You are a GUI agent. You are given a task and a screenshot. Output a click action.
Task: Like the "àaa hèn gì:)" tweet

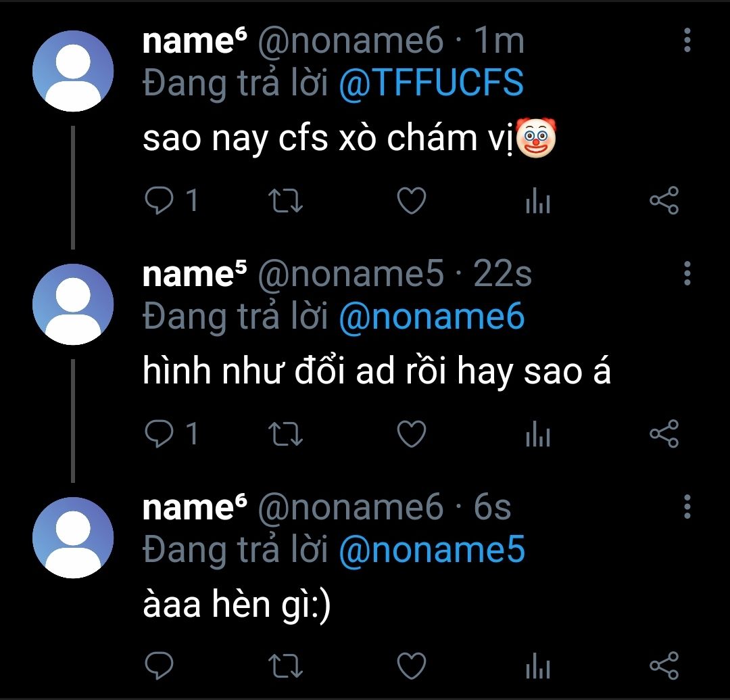pos(411,666)
